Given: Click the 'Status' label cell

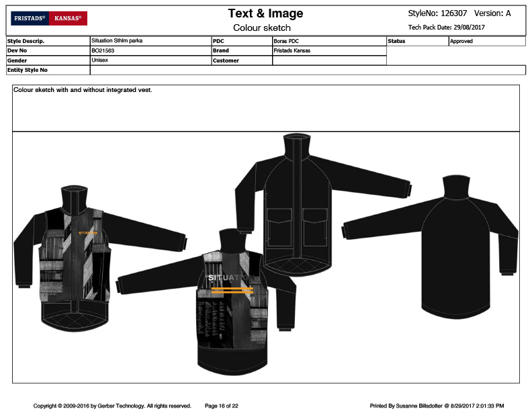Looking at the screenshot, I should pyautogui.click(x=418, y=41).
